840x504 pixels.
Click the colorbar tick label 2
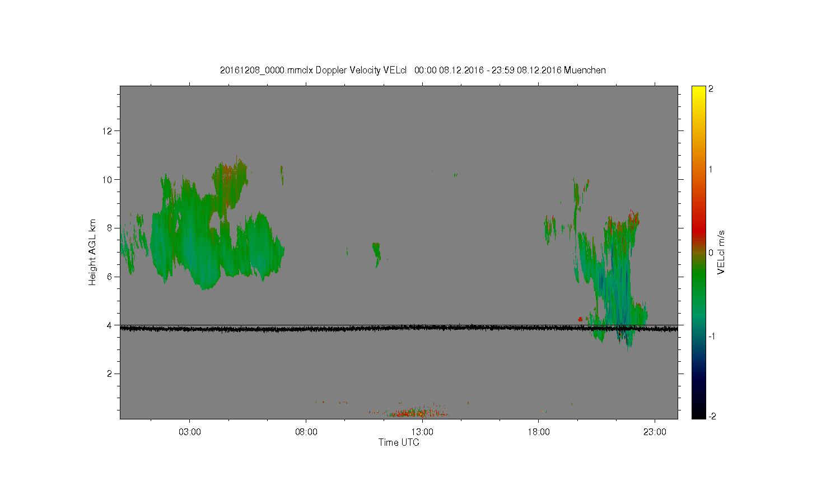point(711,89)
